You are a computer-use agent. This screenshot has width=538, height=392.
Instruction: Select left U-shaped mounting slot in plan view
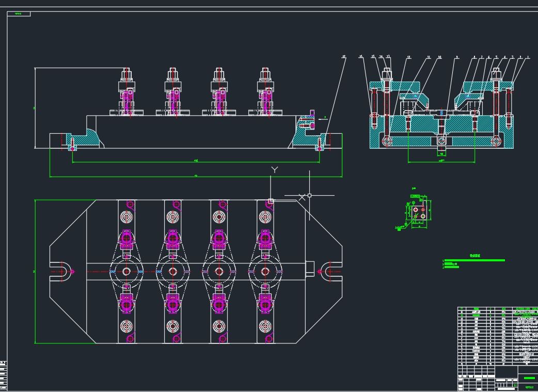pyautogui.click(x=60, y=272)
